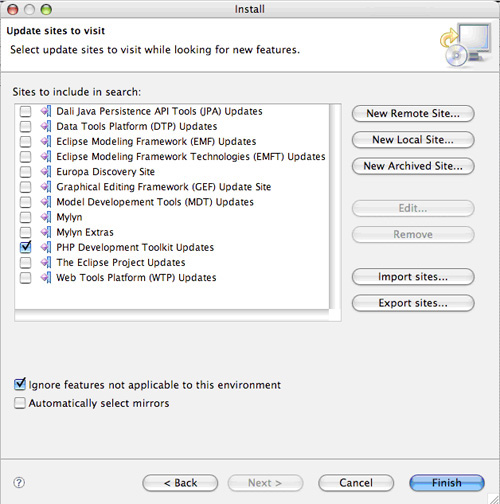Toggle Ignore features not applicable checkbox
This screenshot has height=504, width=500.
pyautogui.click(x=20, y=384)
